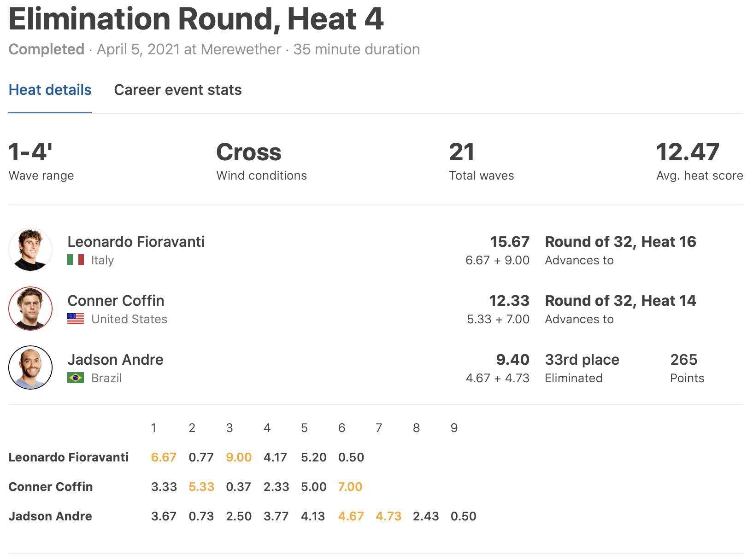Click the Italy flag icon

pyautogui.click(x=76, y=260)
